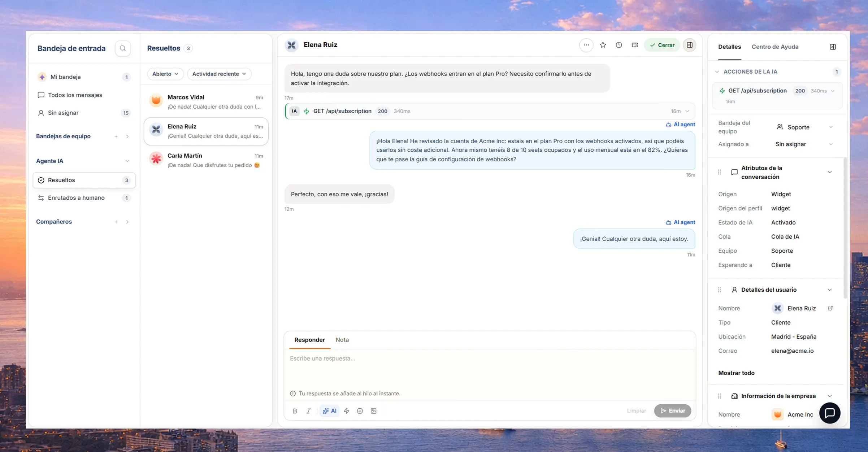This screenshot has height=452, width=868.
Task: Switch to Centro de Ayuda tab
Action: (775, 47)
